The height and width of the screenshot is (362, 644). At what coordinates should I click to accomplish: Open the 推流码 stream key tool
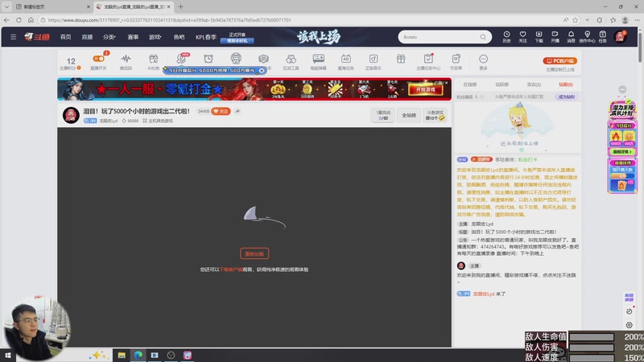tap(126, 62)
